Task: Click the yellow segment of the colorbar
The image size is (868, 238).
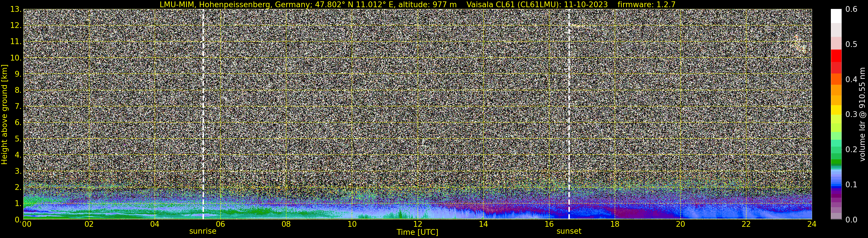Action: [836, 110]
